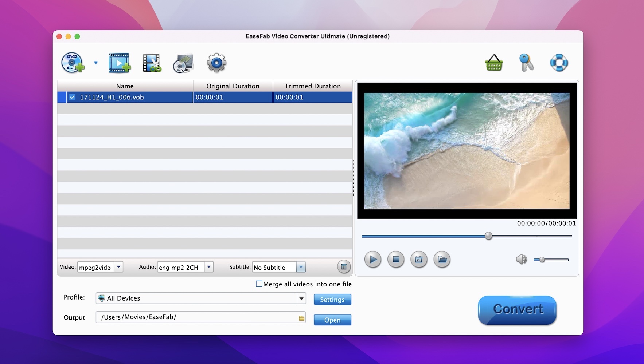Click the Original Duration column header
This screenshot has width=644, height=364.
coord(233,86)
